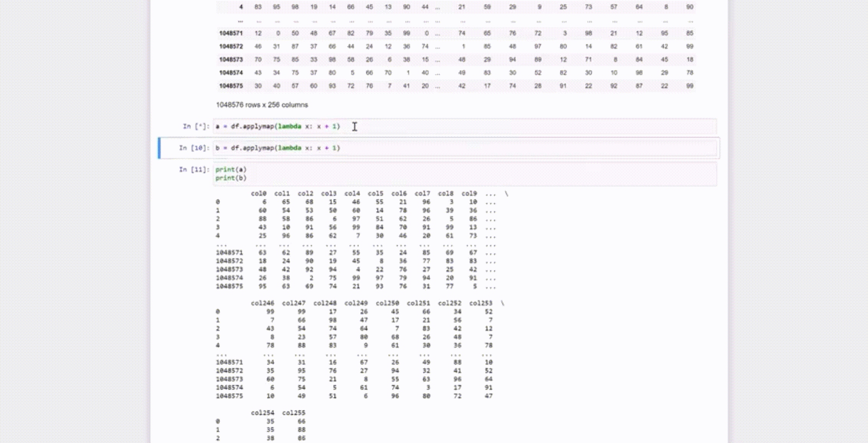Click bold row label 1048573 in rendered DataFrame table

231,60
